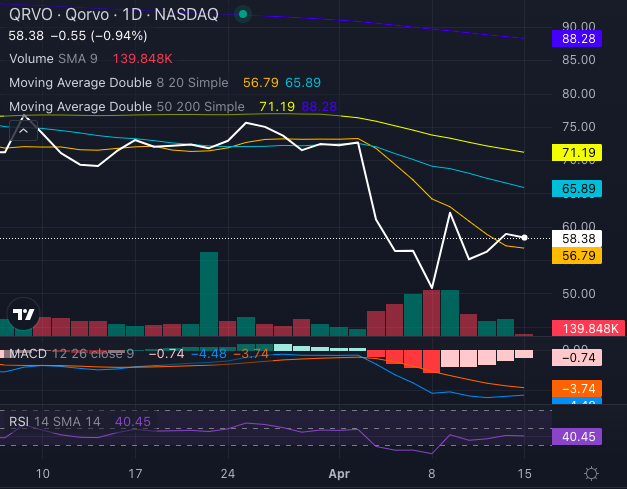Click the white 58.38 current price label
627x489 pixels.
[x=576, y=240]
